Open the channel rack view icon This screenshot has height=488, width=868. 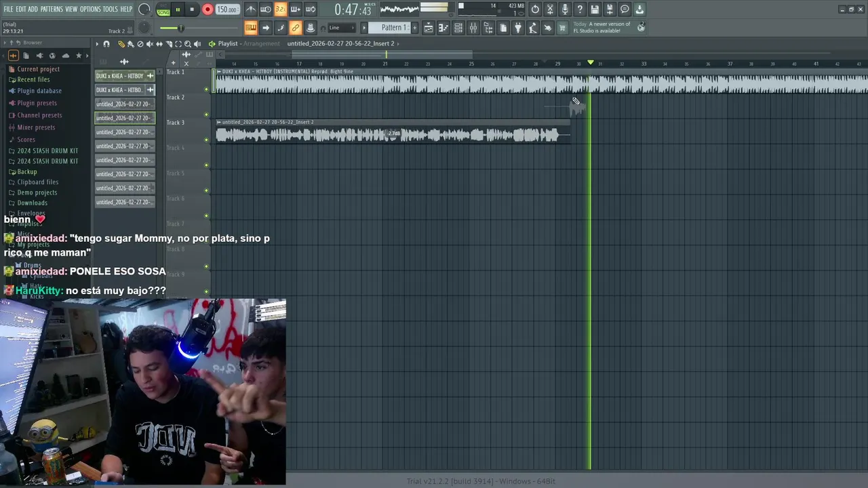pos(458,28)
